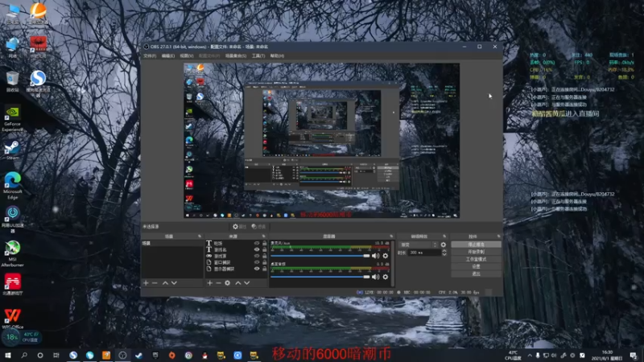Open the 工具(T) menu
This screenshot has width=644, height=362.
(258, 56)
